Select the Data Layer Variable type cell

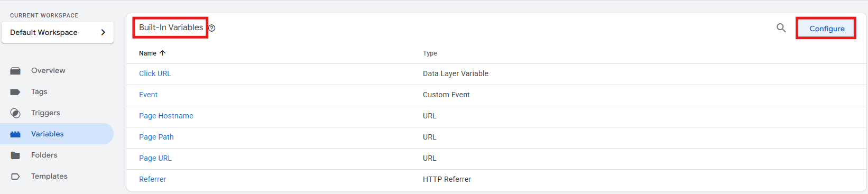coord(456,73)
